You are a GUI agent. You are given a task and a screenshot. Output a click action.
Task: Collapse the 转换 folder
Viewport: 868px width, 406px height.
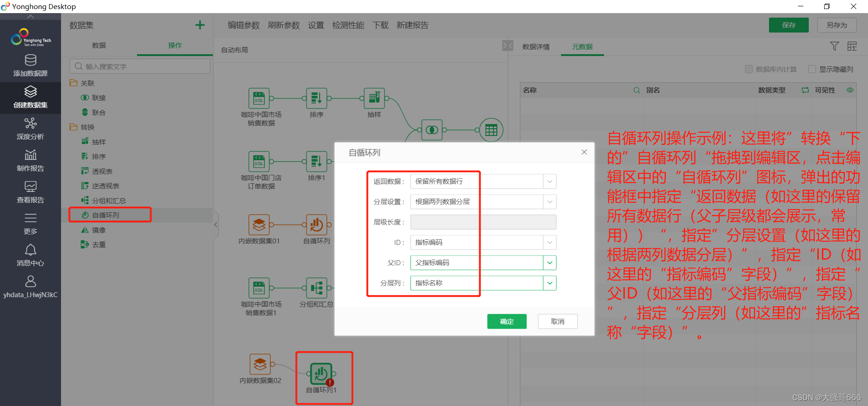[x=73, y=127]
